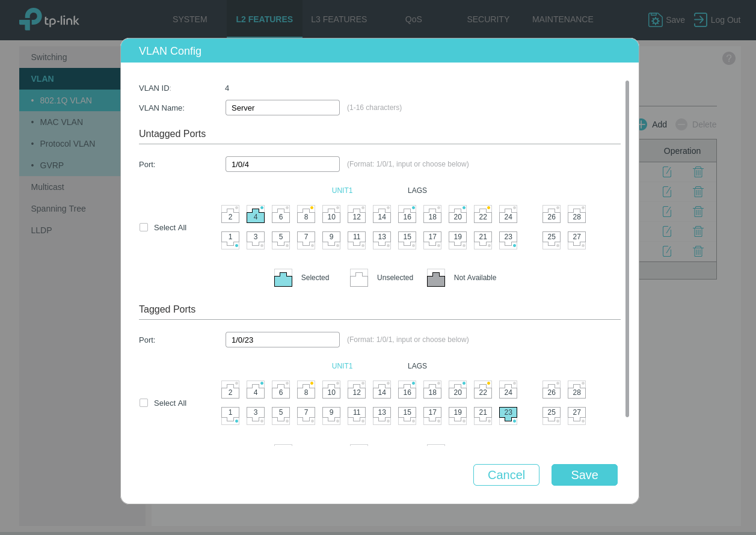Select port 16 in Untagged Ports

pyautogui.click(x=407, y=215)
